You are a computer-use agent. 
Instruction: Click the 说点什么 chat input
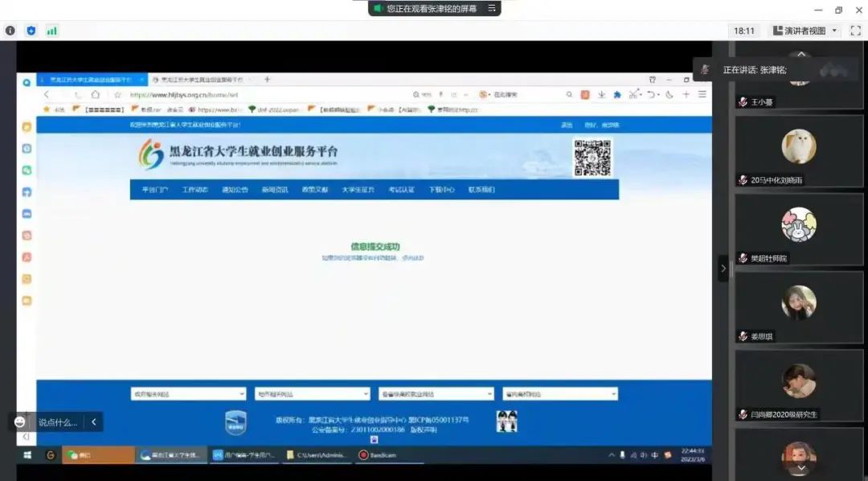click(x=58, y=422)
